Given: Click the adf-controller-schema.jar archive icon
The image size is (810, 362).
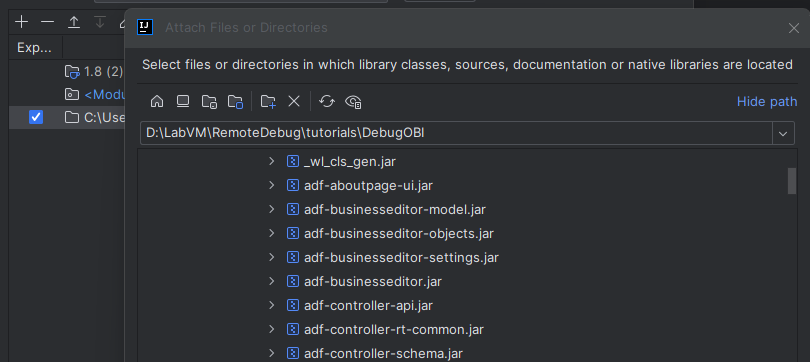Looking at the screenshot, I should [293, 353].
